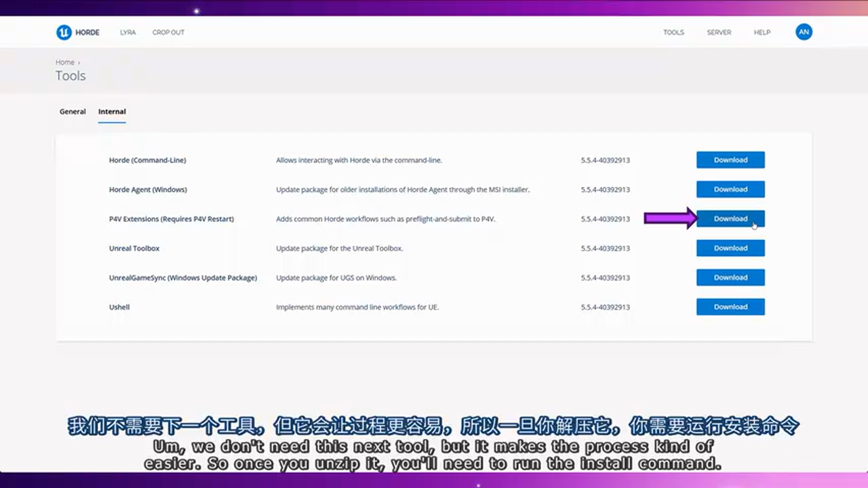Download the P4V Extensions package
The image size is (868, 488).
click(730, 219)
